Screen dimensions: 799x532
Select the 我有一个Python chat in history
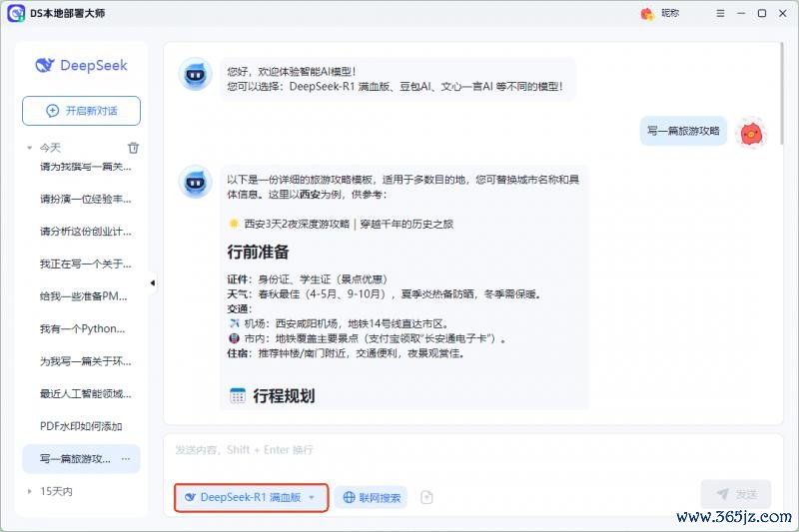click(x=81, y=328)
